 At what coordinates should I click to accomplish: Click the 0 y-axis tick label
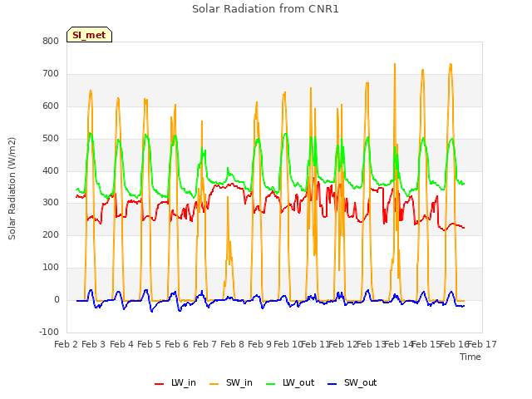click(x=57, y=300)
